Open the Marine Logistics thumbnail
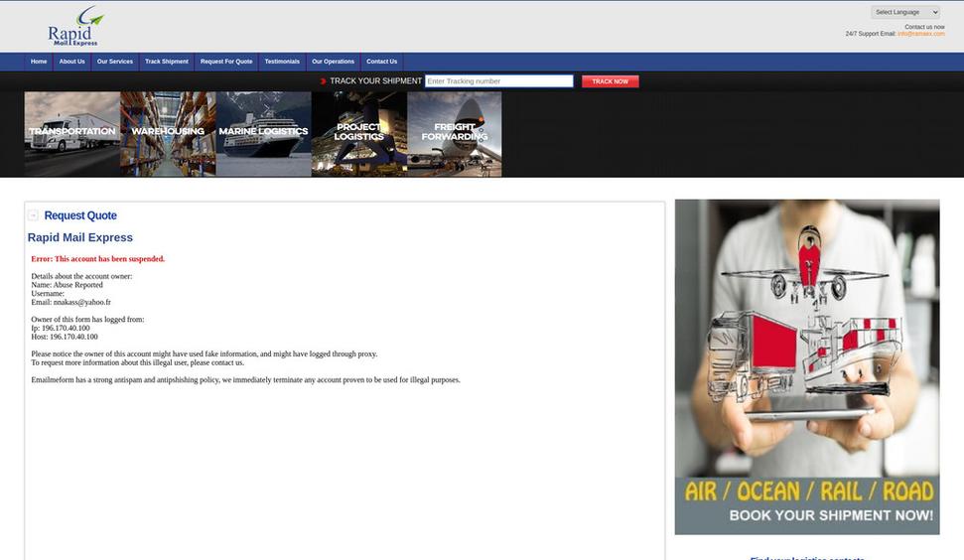 (x=264, y=134)
